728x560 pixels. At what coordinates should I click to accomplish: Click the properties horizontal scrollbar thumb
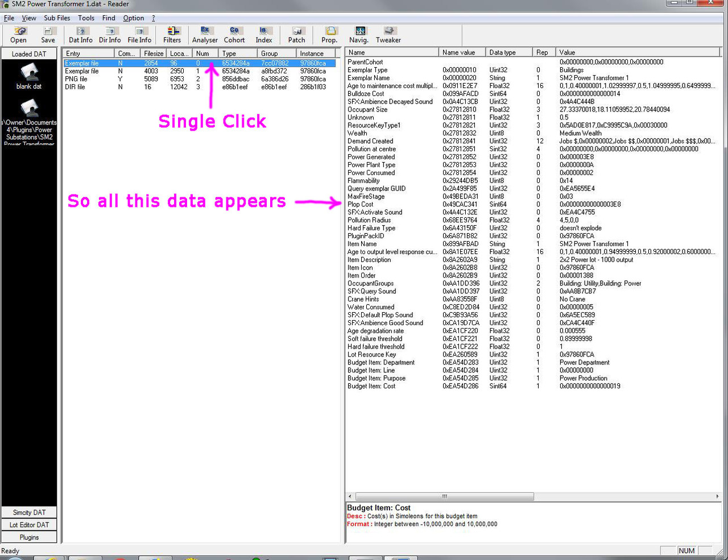point(444,496)
